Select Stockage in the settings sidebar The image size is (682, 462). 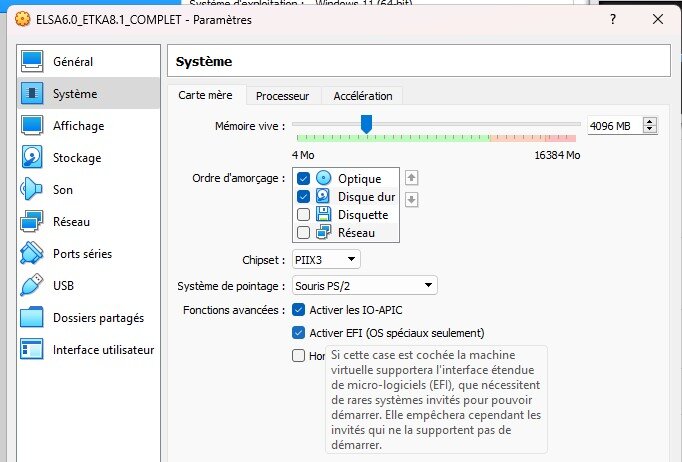(x=77, y=158)
